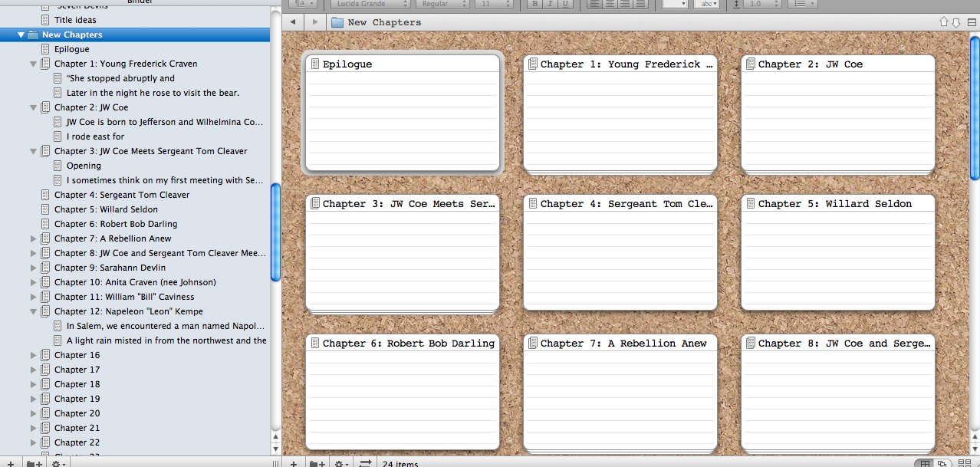Select Chapter 5: Willard Seldon in binder
The image size is (980, 467).
(106, 209)
